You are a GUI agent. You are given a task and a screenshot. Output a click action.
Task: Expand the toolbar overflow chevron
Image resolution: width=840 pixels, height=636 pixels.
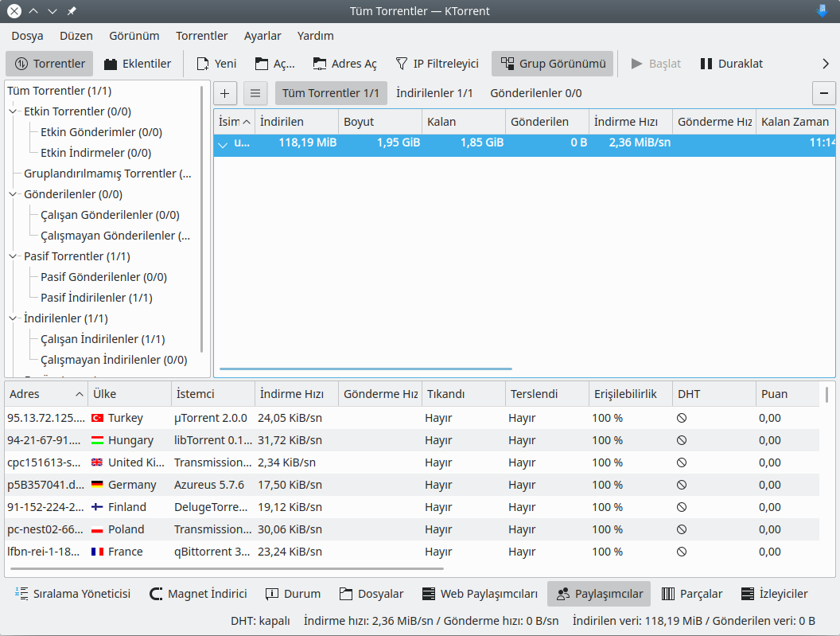tap(825, 64)
